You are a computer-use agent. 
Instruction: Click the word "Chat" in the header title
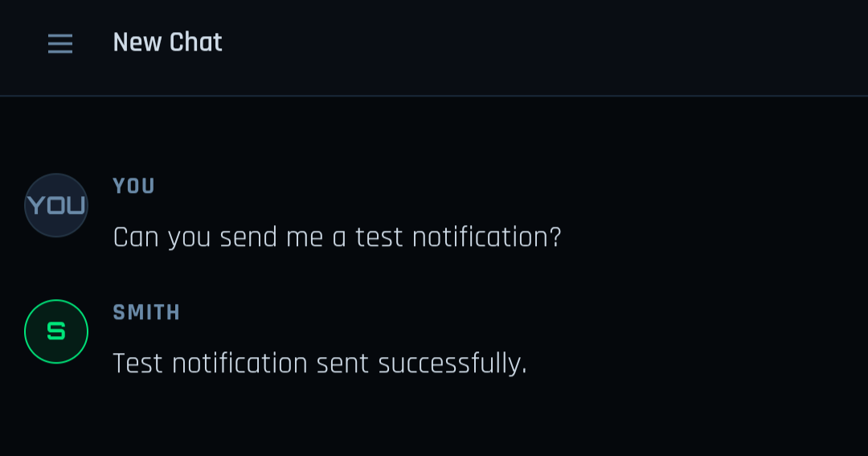tap(195, 42)
